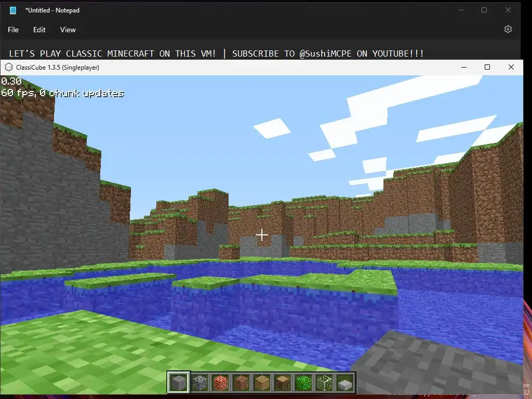Click the 'ClassiCube 1.3.5 (Singleplayer)' title text
Viewport: 532px width, 399px height.
[58, 68]
